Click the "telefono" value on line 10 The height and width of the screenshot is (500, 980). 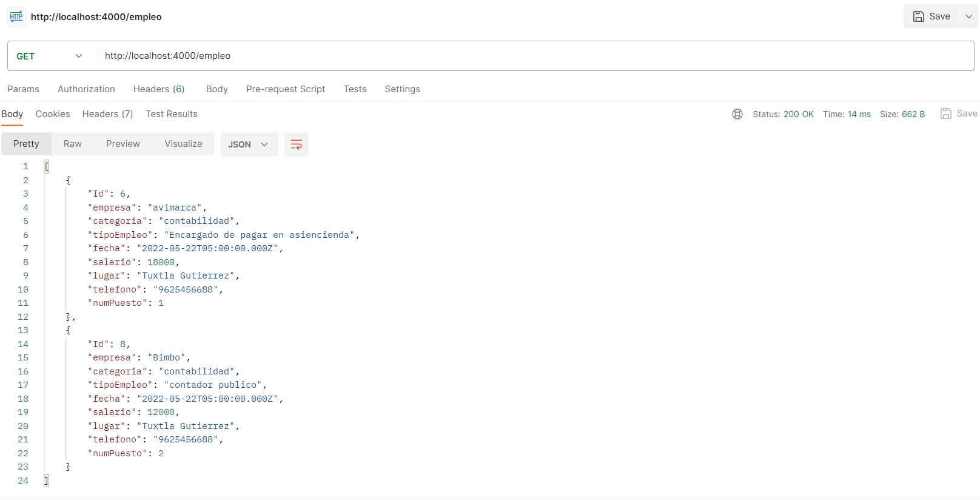[186, 289]
